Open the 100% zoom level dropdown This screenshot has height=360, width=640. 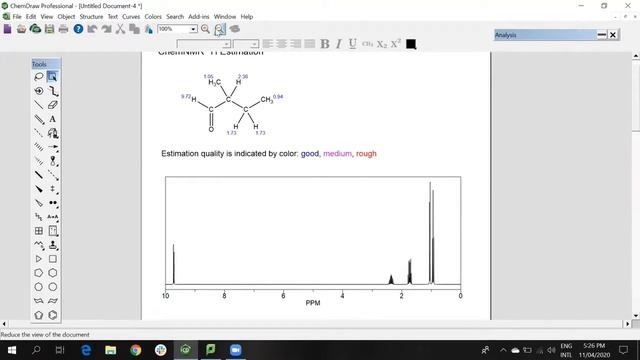click(x=193, y=29)
